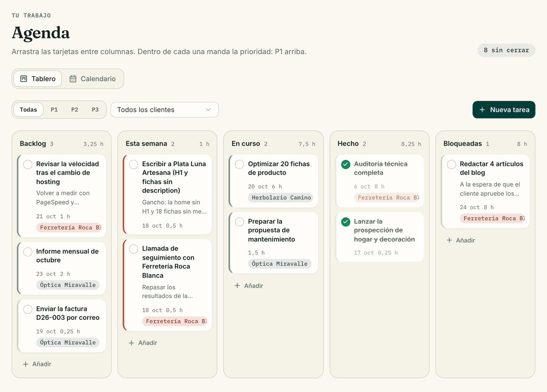Click the 'Esta semana' column heading
The image size is (547, 392).
[x=146, y=144]
